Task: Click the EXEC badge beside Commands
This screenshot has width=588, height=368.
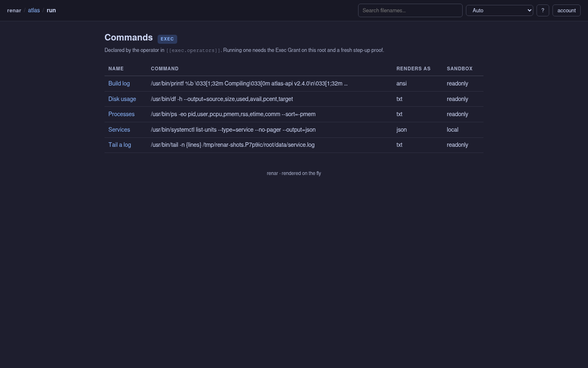Action: (167, 39)
